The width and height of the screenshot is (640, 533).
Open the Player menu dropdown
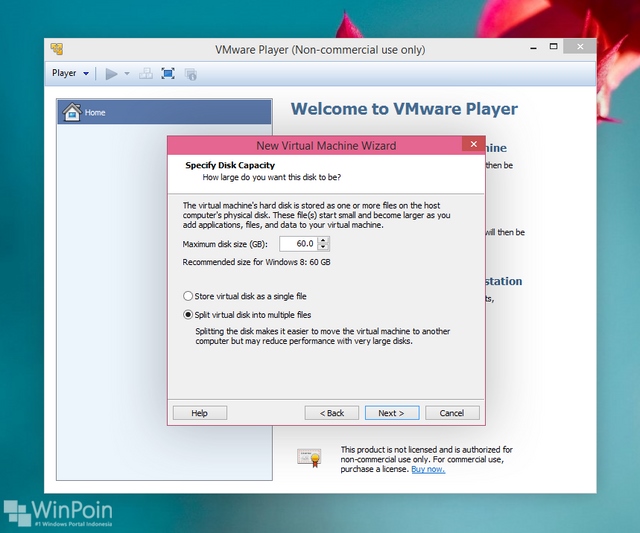(70, 73)
